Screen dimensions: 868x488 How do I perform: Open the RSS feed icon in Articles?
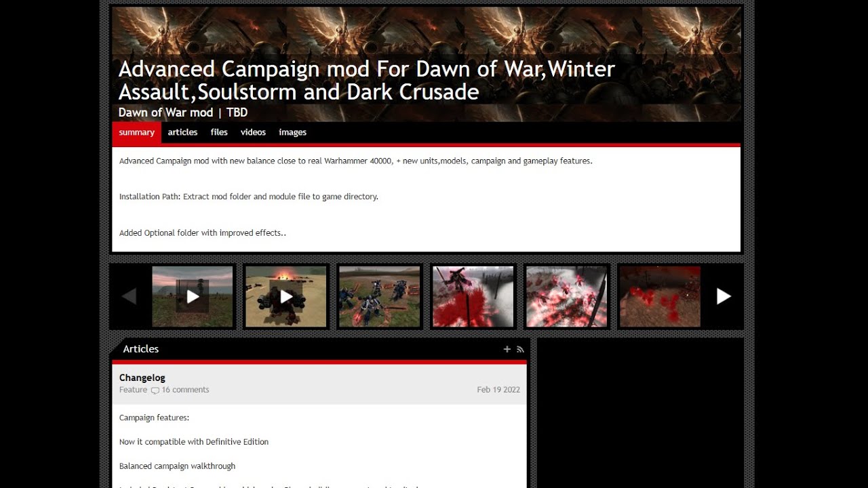tap(520, 349)
